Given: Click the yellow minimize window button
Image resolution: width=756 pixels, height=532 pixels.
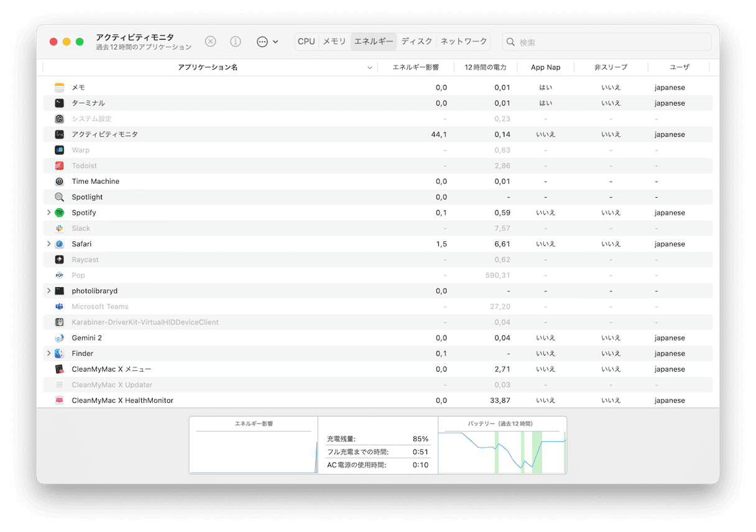Looking at the screenshot, I should pyautogui.click(x=67, y=42).
